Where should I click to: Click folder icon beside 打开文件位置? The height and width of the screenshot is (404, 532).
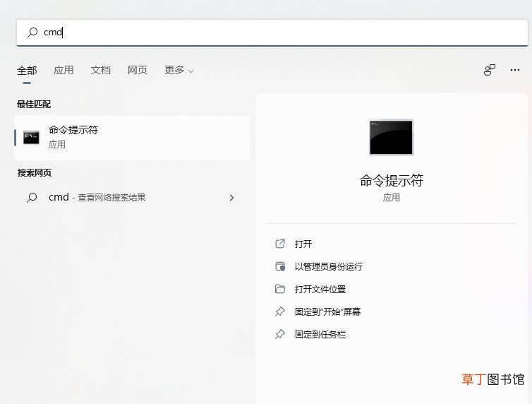(280, 289)
